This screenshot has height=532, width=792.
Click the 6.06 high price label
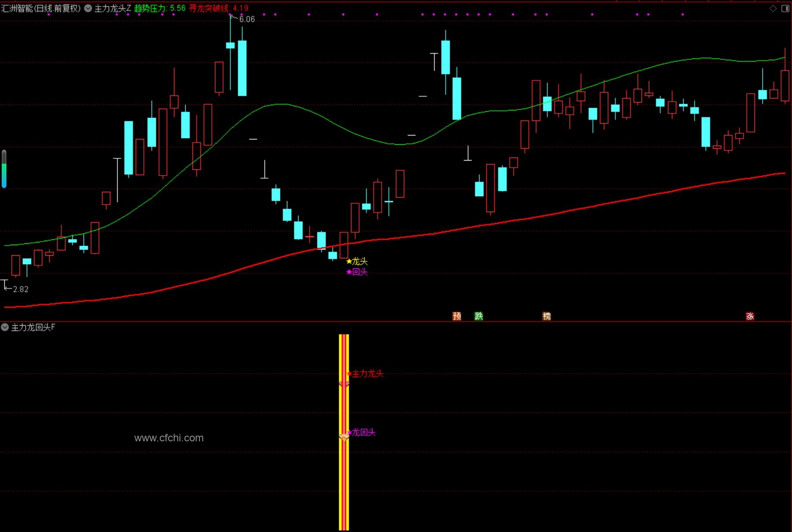[x=247, y=19]
